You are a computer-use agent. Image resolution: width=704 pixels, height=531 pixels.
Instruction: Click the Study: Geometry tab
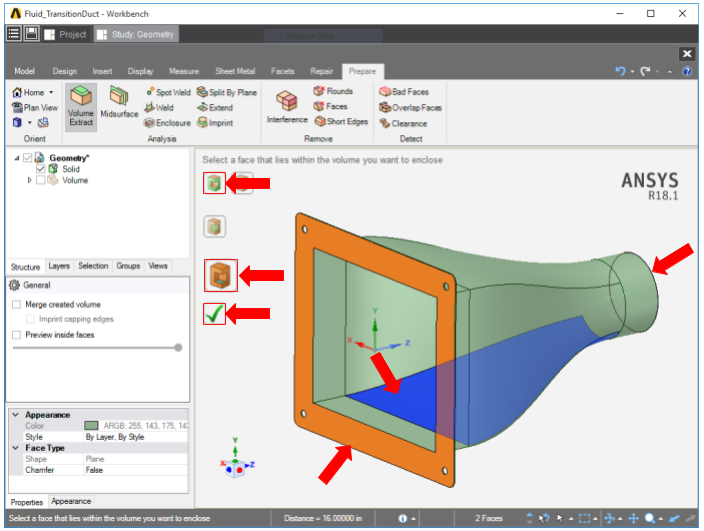136,34
